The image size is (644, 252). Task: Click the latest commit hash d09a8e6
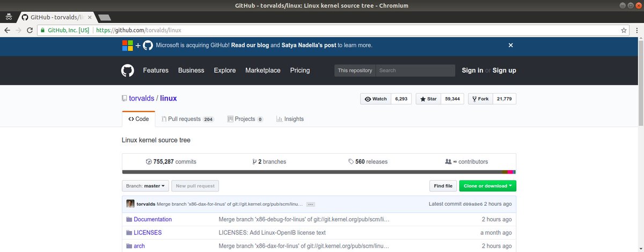coord(472,204)
